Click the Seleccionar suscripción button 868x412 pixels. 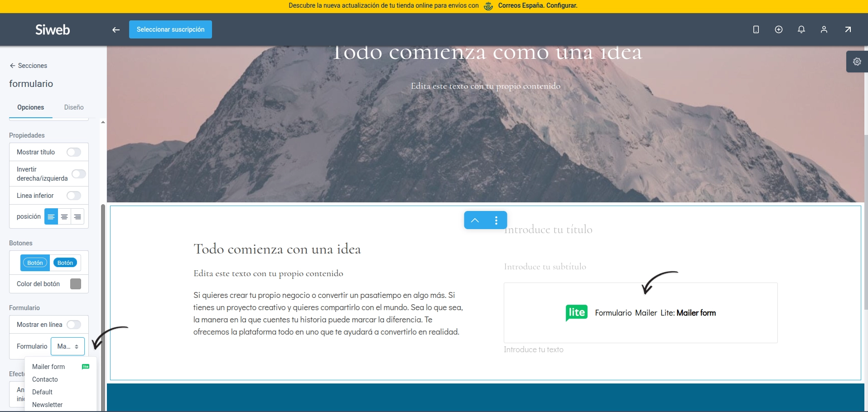click(170, 29)
